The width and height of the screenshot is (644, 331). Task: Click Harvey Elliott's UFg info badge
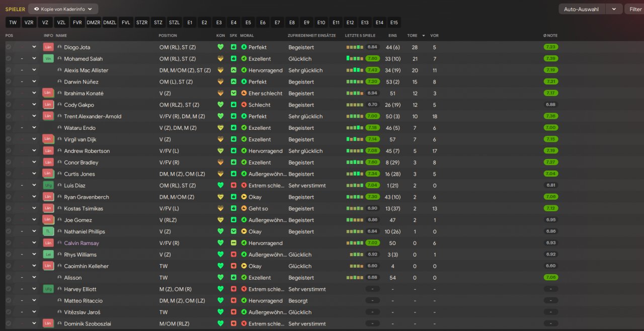pos(48,289)
